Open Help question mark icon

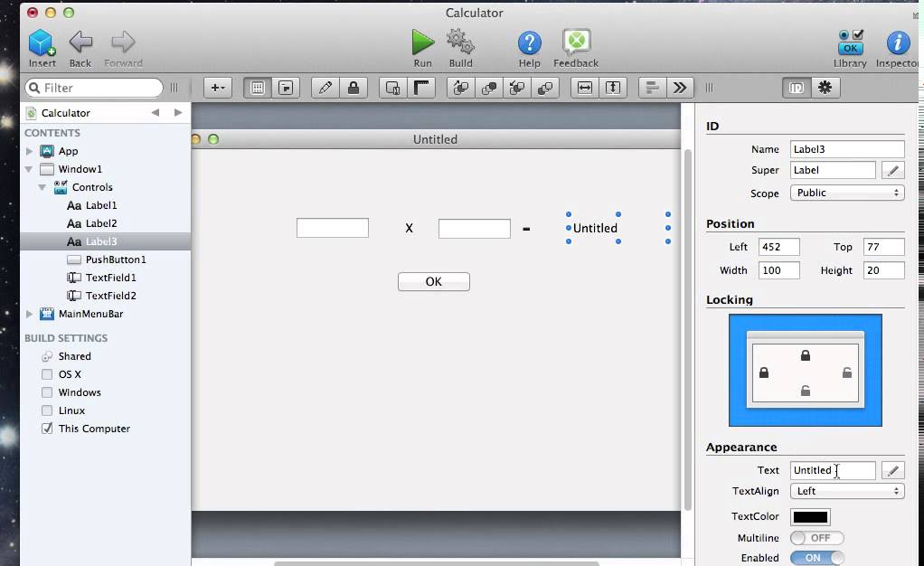[529, 43]
